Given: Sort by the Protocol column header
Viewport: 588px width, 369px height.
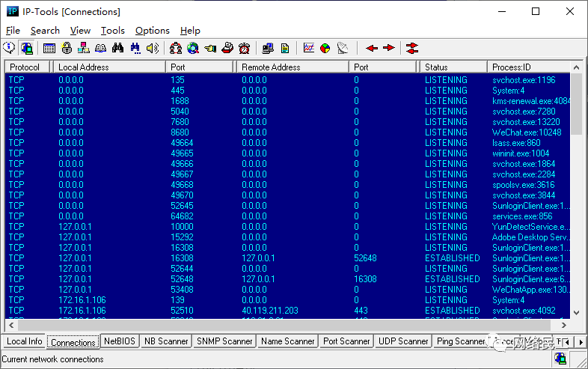Looking at the screenshot, I should [x=28, y=67].
